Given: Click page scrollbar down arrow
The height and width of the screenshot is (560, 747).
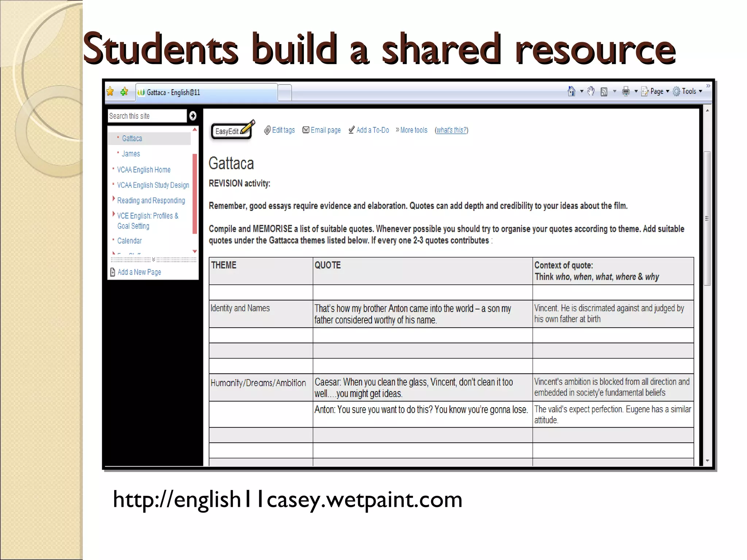Looking at the screenshot, I should [x=707, y=461].
